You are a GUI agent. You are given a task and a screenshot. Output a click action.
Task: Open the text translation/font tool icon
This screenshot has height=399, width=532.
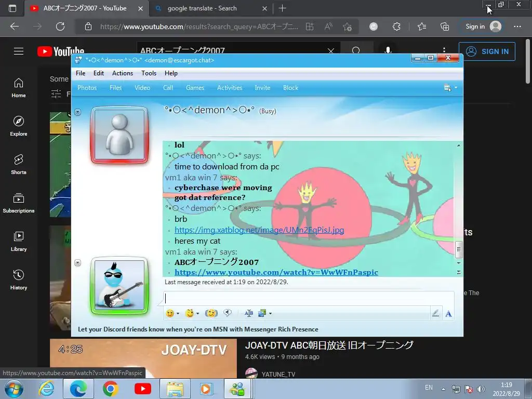tap(249, 313)
